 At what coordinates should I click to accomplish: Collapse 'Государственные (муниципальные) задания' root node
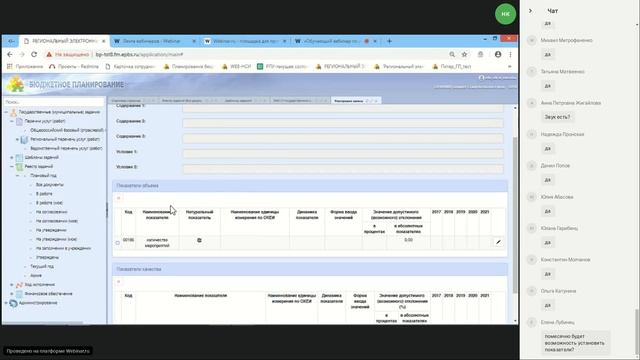coord(6,112)
